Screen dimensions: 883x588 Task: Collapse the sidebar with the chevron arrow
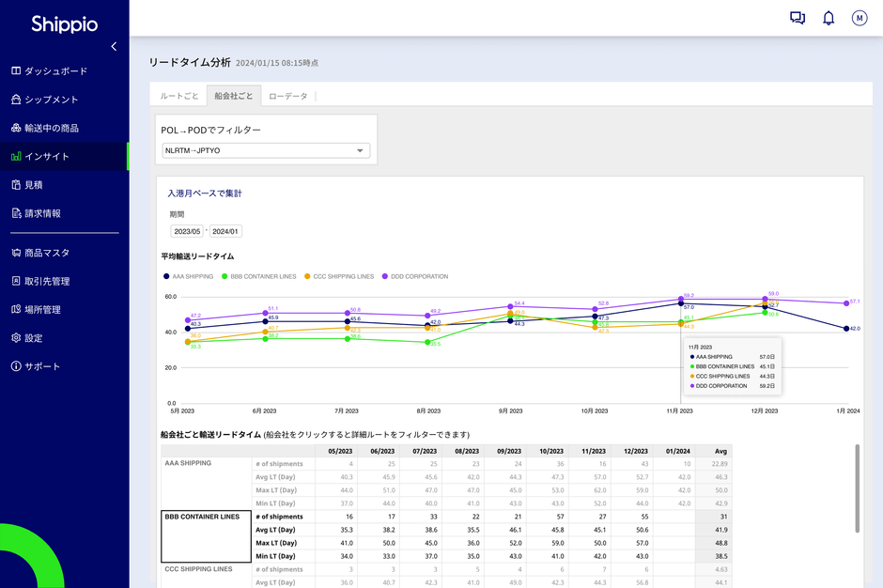pos(114,46)
